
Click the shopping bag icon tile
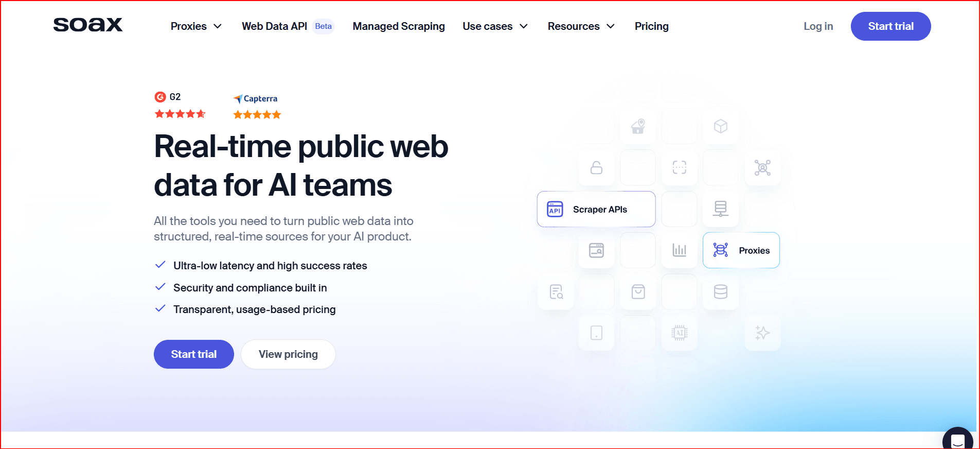click(x=638, y=292)
